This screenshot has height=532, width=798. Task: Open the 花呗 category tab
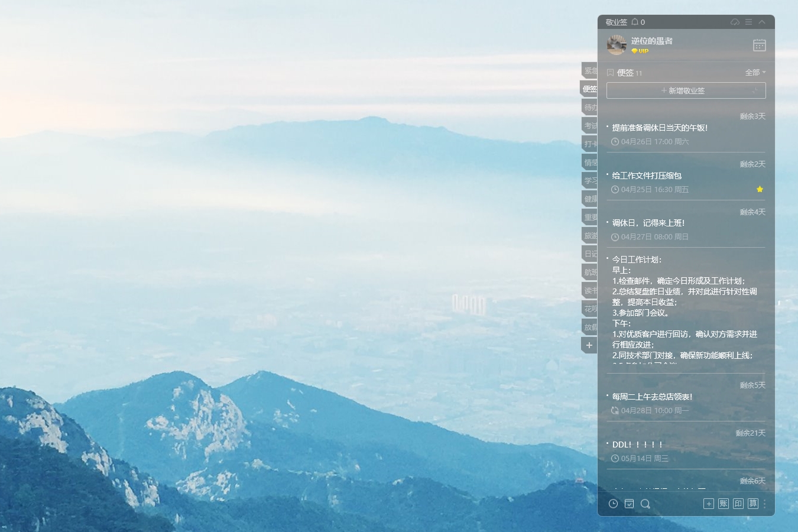[x=589, y=309]
